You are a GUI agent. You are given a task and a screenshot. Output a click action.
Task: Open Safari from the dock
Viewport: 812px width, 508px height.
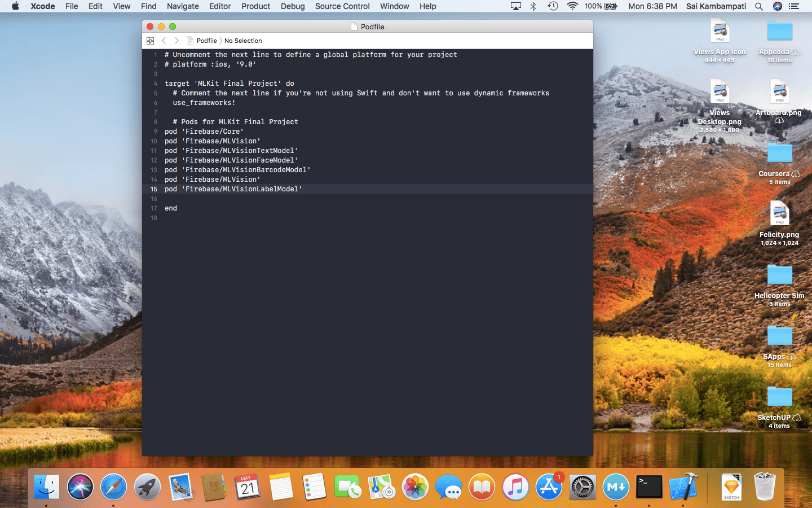(113, 487)
